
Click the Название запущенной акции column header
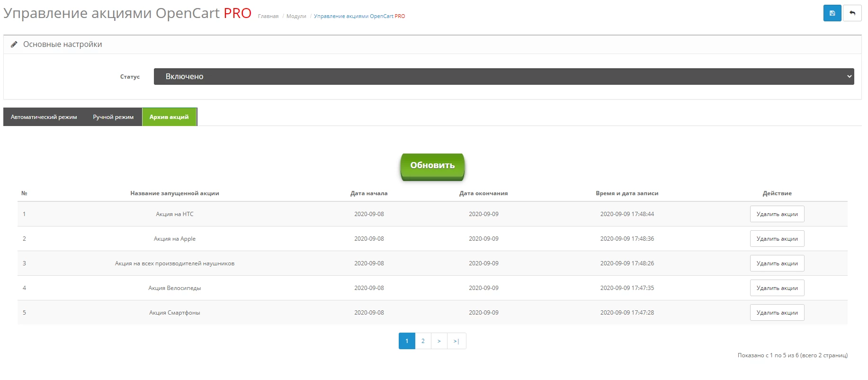click(x=175, y=193)
